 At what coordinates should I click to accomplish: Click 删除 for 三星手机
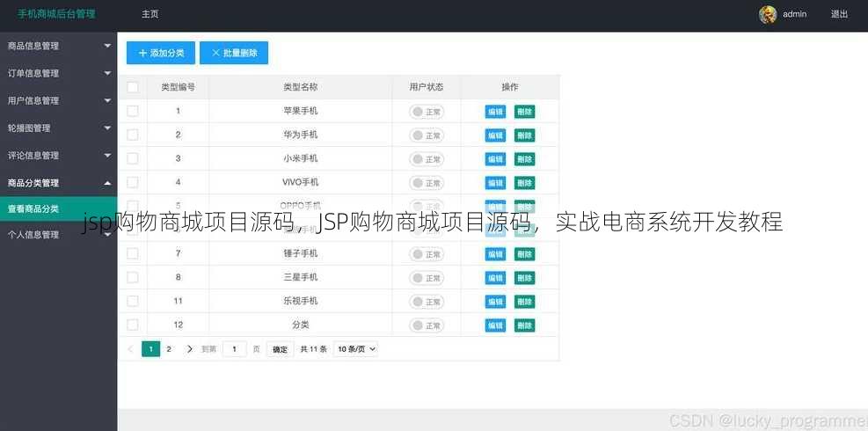tap(524, 278)
